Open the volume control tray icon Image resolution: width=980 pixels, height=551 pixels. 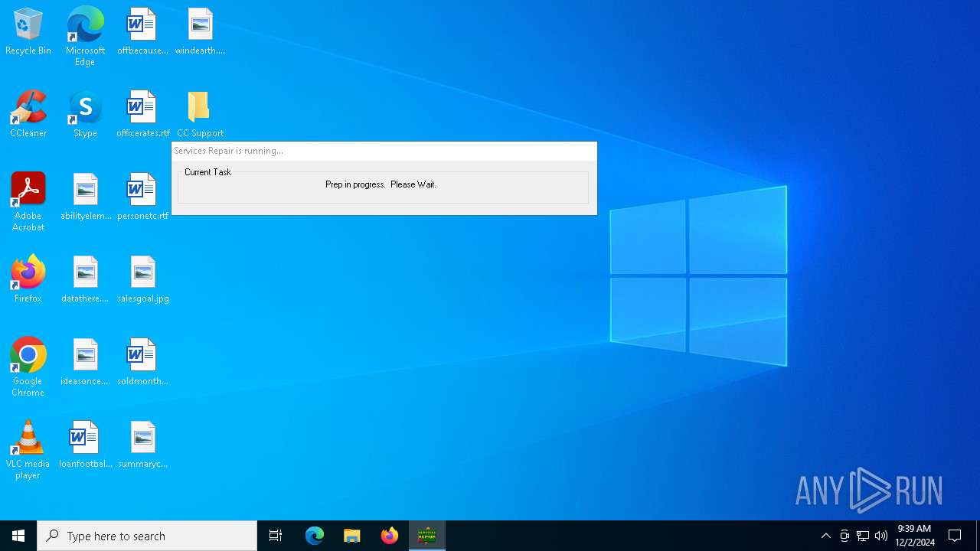pyautogui.click(x=881, y=536)
